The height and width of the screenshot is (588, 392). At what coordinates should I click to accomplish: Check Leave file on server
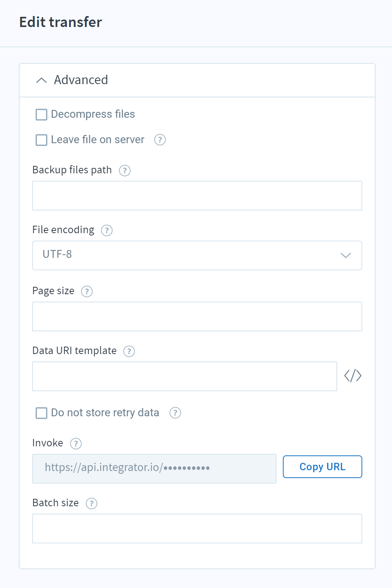[x=41, y=140]
